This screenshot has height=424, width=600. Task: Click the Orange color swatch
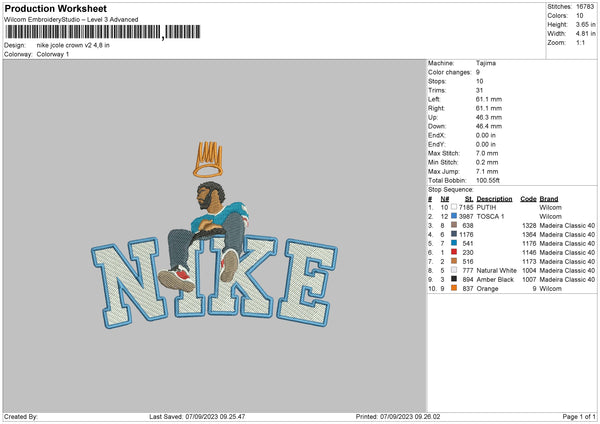[x=454, y=288]
